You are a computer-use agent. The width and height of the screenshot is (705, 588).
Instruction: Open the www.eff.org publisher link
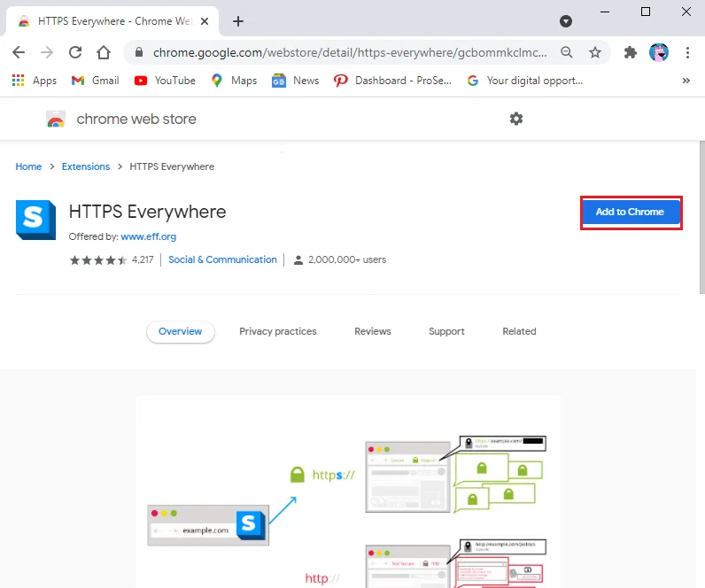pos(149,236)
